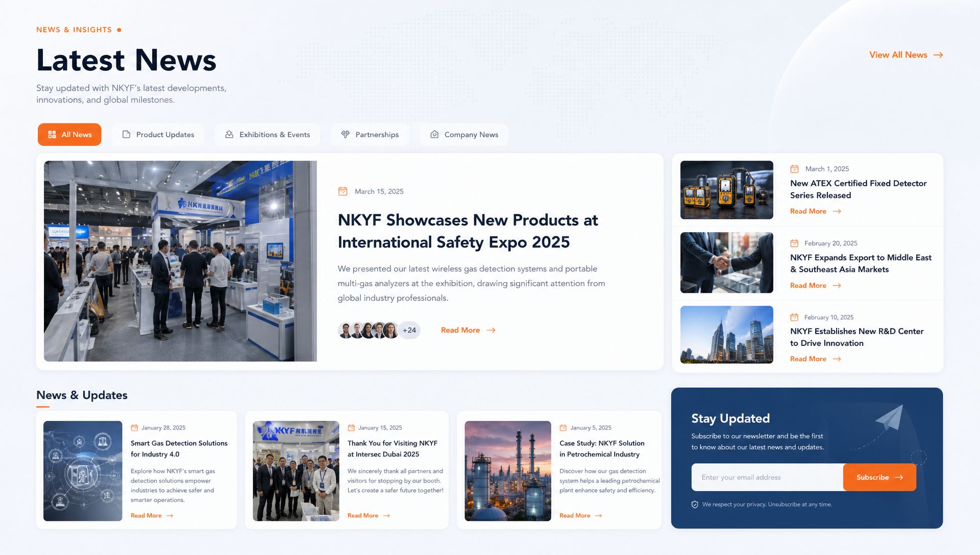Click the March 15, 2025 date text
Viewport: 980px width, 555px height.
point(379,191)
